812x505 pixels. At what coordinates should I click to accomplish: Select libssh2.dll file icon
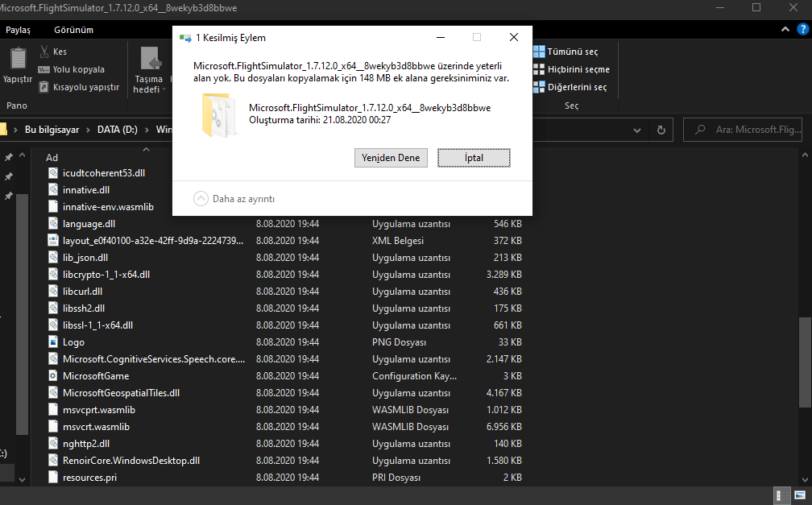[53, 308]
